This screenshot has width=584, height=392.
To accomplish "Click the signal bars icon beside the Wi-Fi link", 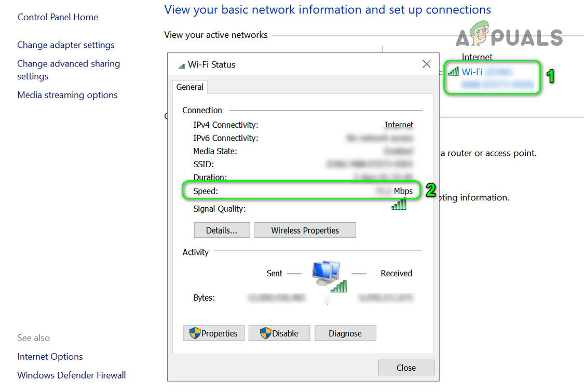I will pyautogui.click(x=453, y=72).
